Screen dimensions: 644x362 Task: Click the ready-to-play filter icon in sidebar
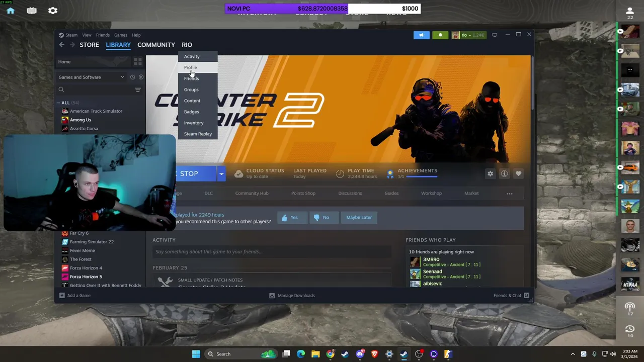(x=141, y=77)
